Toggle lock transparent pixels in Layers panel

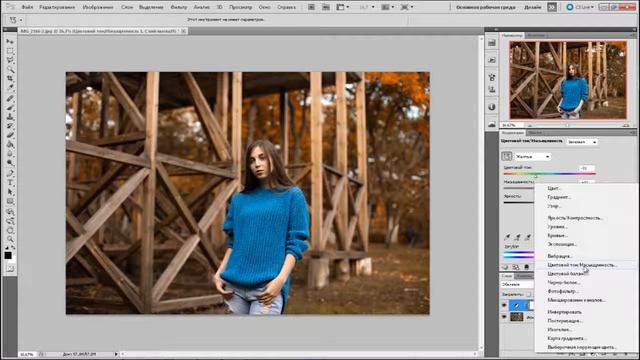[529, 294]
